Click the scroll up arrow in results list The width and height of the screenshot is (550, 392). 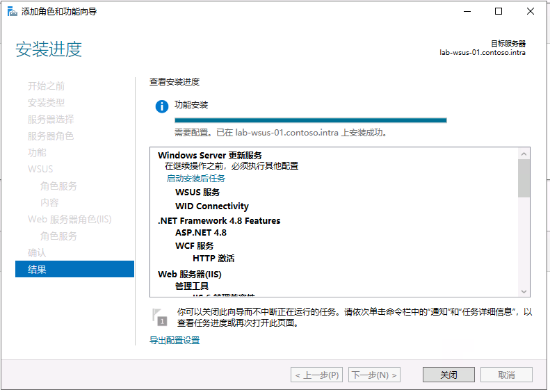click(524, 154)
